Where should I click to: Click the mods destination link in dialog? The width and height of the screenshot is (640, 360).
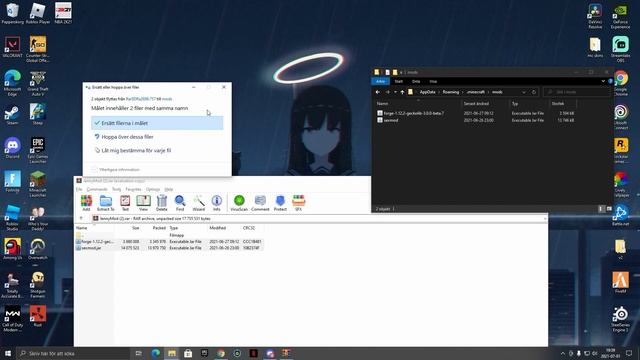point(167,99)
